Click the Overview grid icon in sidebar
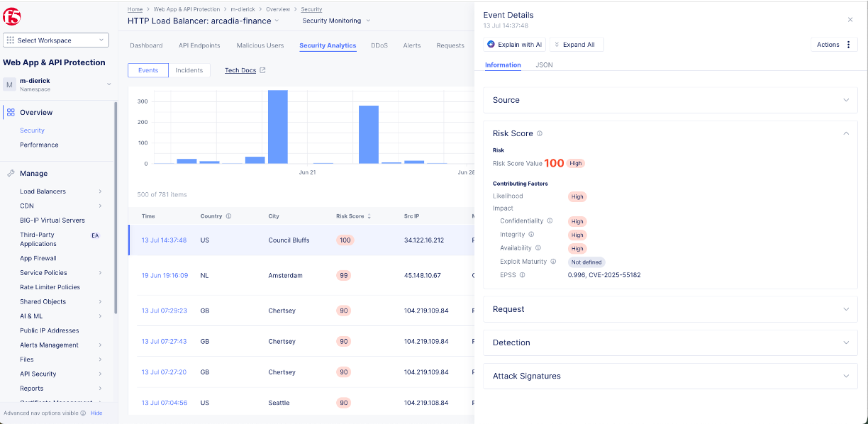Image resolution: width=868 pixels, height=424 pixels. [11, 112]
